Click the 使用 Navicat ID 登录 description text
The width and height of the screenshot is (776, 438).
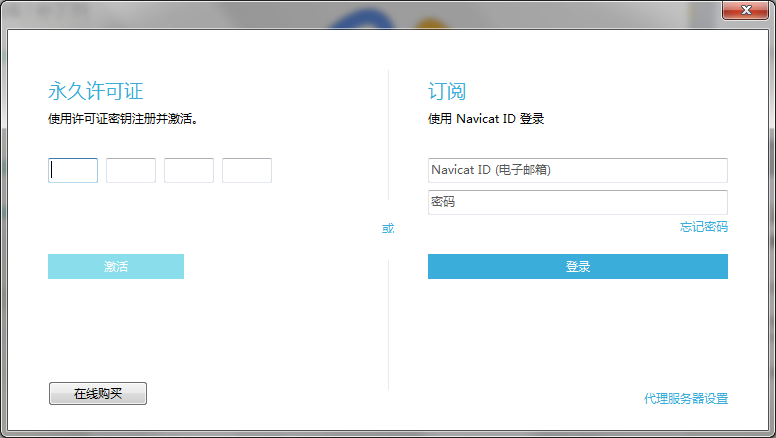(486, 119)
